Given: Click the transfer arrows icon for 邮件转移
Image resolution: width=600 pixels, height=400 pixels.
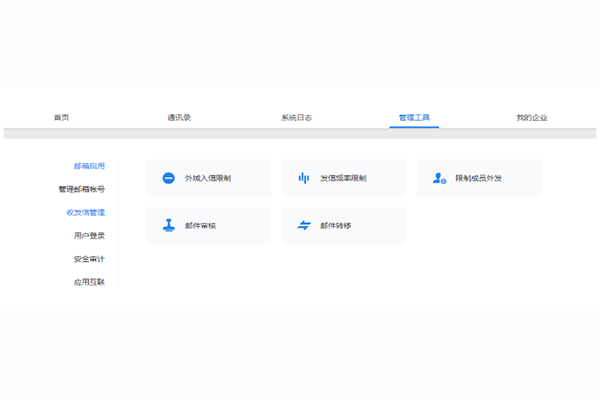Looking at the screenshot, I should click(x=304, y=225).
